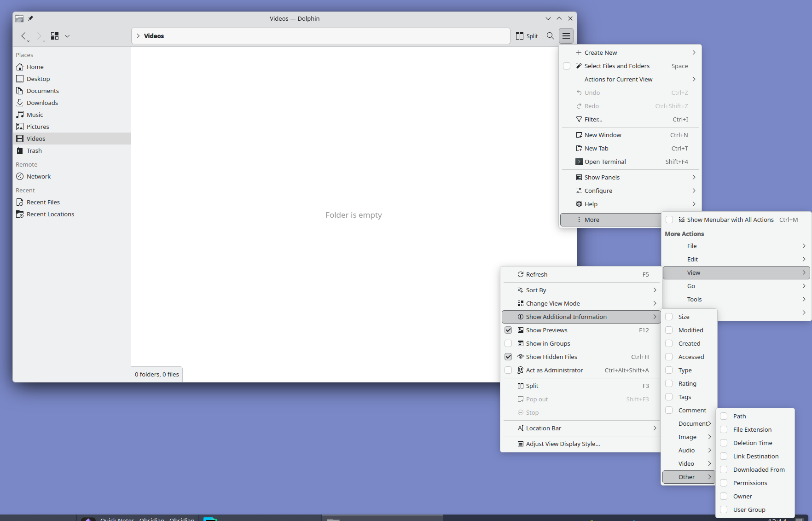Enable the Size information checkbox

click(669, 317)
